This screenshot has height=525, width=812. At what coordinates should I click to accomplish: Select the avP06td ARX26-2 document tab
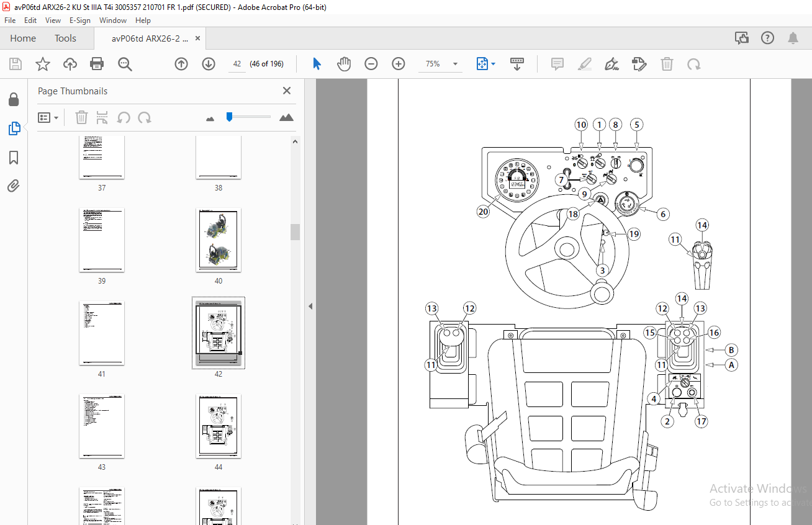pyautogui.click(x=150, y=38)
